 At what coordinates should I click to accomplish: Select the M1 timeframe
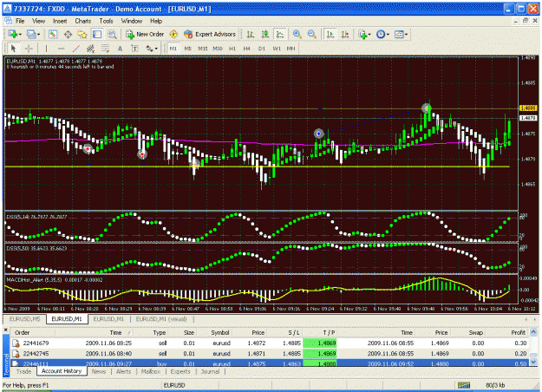coord(173,49)
